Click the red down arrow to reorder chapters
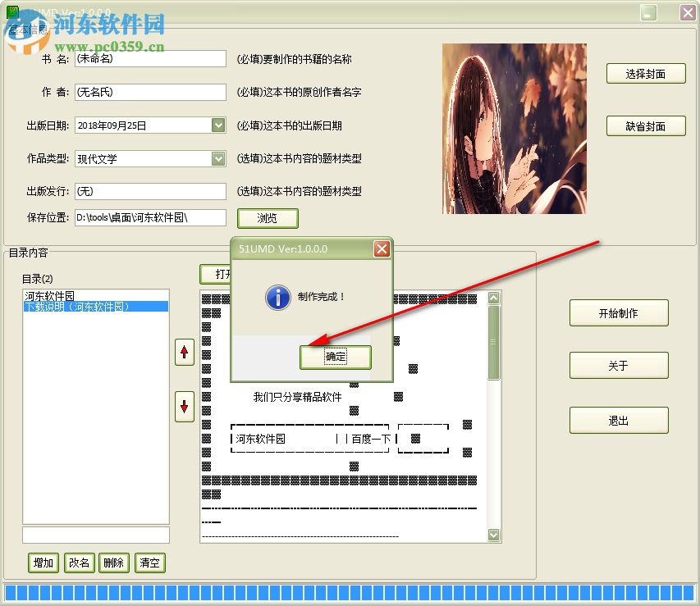Viewport: 700px width, 606px height. click(x=184, y=407)
